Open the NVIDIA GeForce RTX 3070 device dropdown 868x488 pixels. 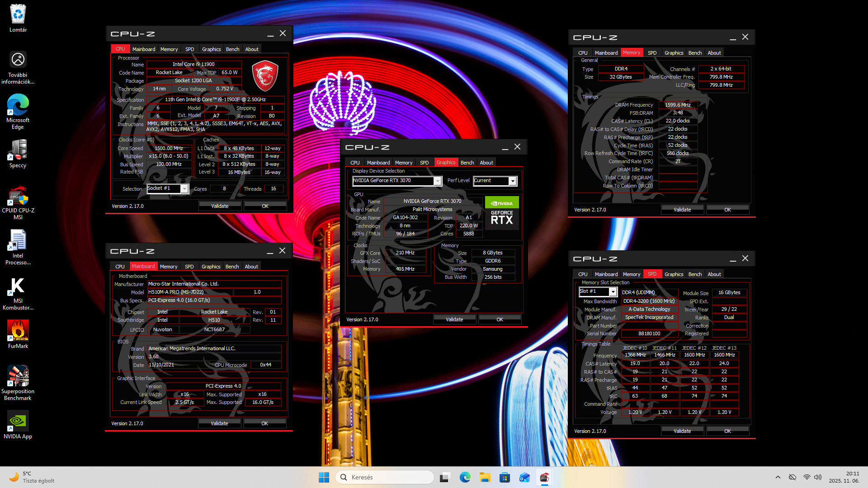[437, 181]
